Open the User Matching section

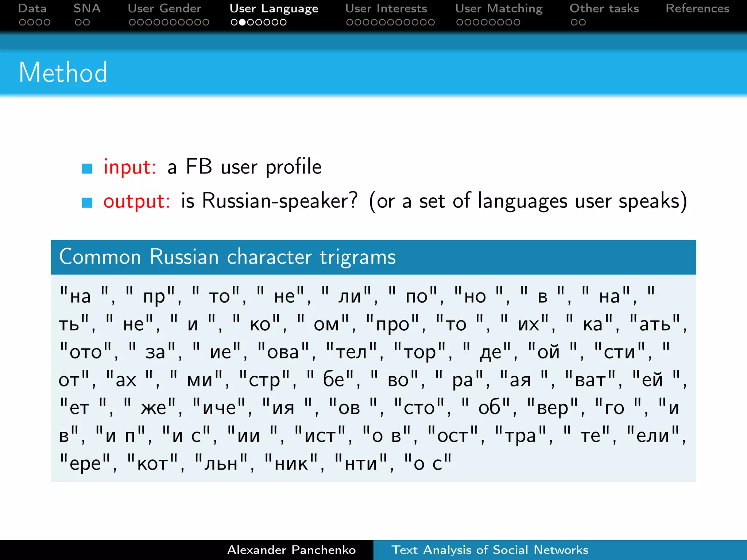pos(499,8)
